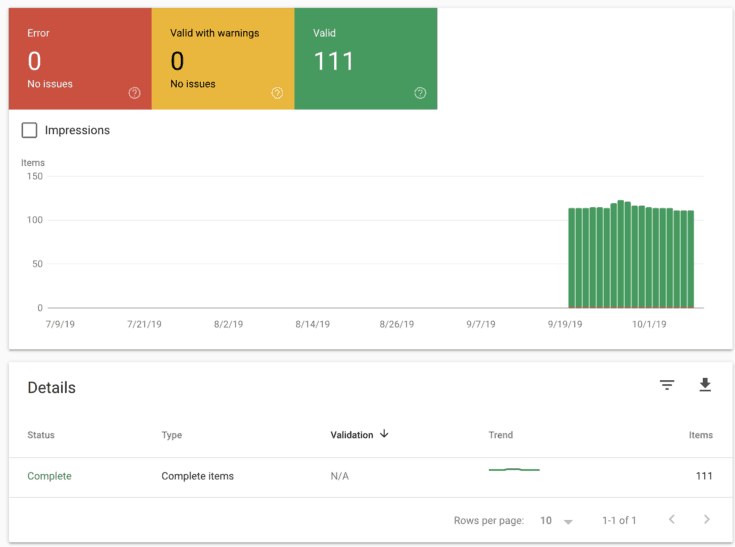The height and width of the screenshot is (547, 735).
Task: Click help icon in Valid with warnings card
Action: click(277, 93)
